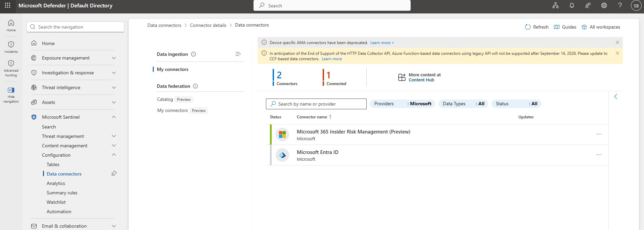Expand Threat management submenu
This screenshot has height=230, width=644.
pos(113,136)
